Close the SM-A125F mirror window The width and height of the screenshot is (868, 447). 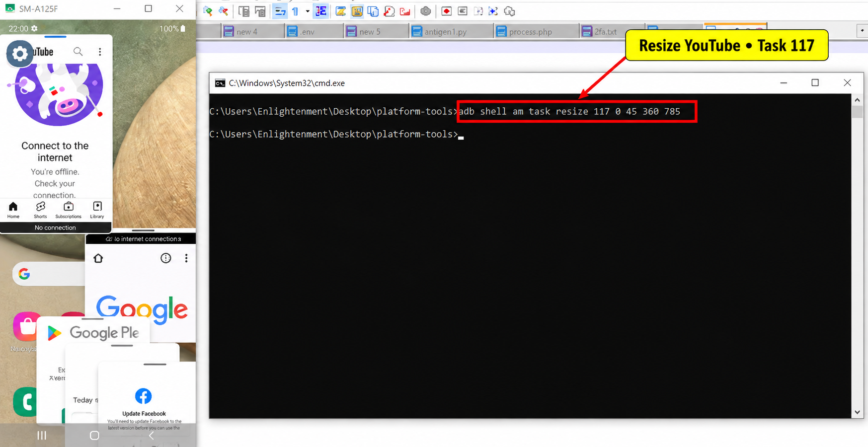179,8
